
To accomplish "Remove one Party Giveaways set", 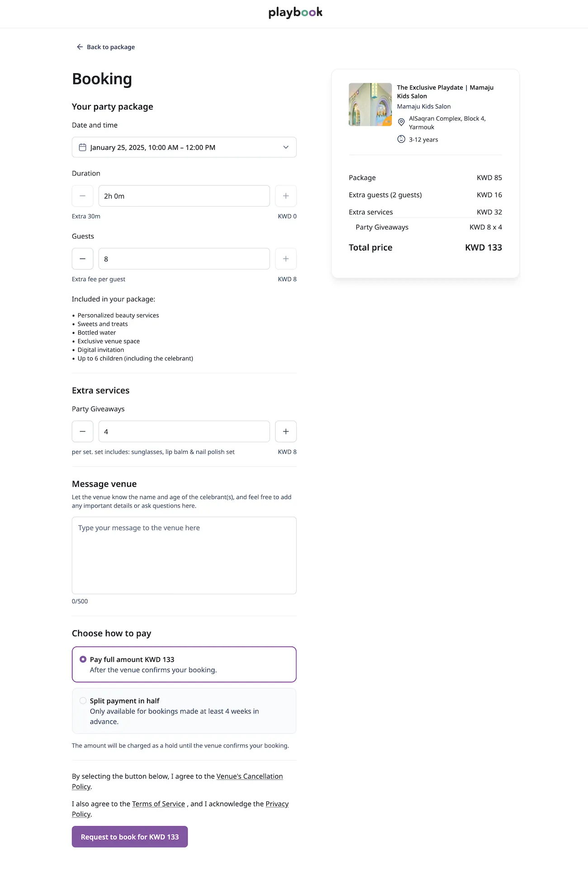I will pos(83,431).
